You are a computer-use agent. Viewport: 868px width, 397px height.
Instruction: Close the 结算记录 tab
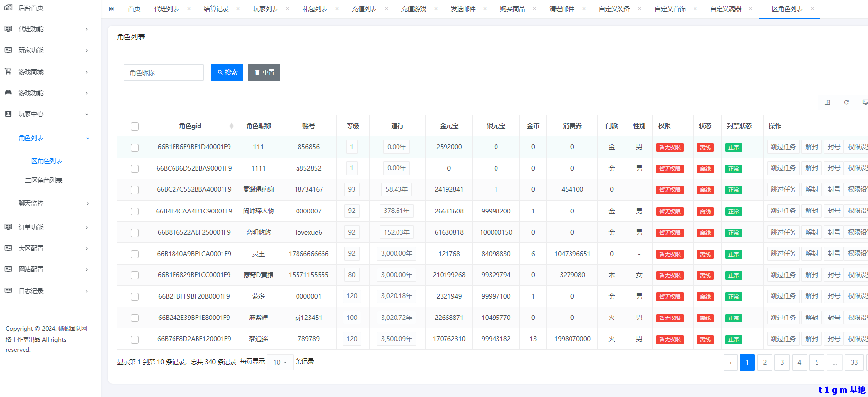pyautogui.click(x=238, y=9)
